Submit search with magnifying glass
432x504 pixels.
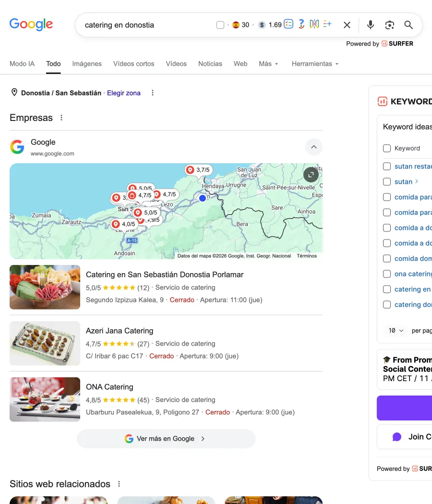coord(408,25)
